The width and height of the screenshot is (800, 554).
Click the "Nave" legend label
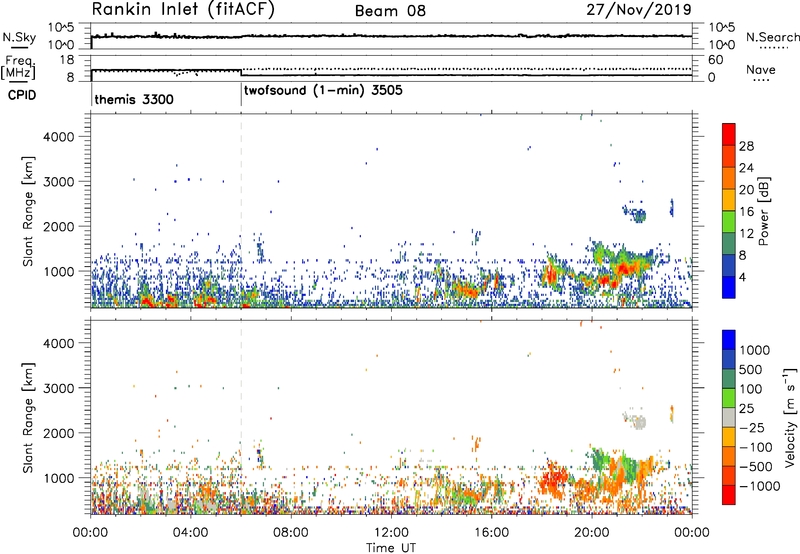click(x=761, y=69)
